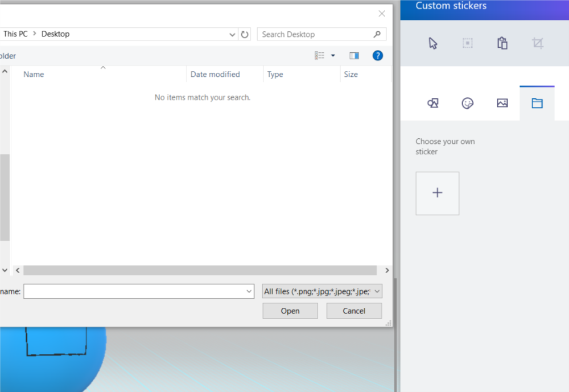Click the navigation pane scroll up arrow

pos(5,71)
